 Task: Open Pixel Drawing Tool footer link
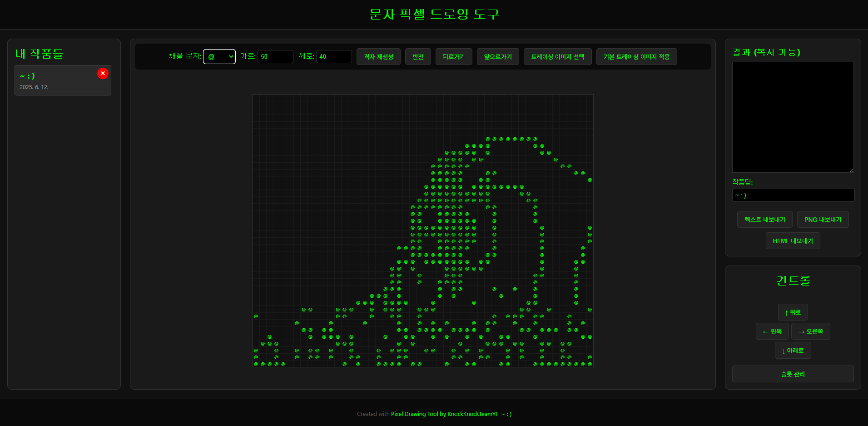click(451, 414)
